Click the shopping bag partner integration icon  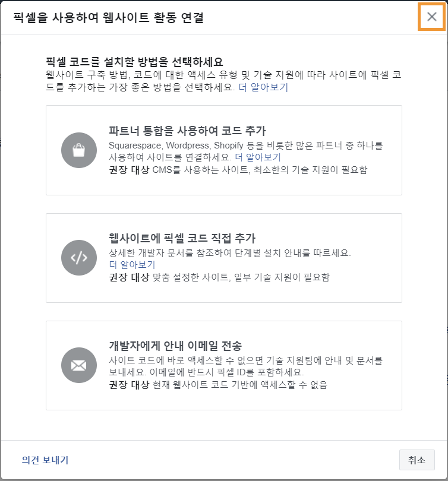tap(79, 150)
